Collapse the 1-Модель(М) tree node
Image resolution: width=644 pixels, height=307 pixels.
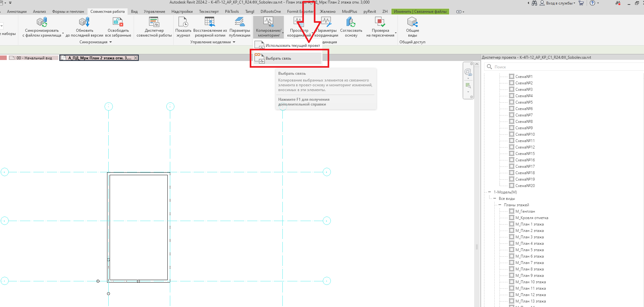pos(489,192)
